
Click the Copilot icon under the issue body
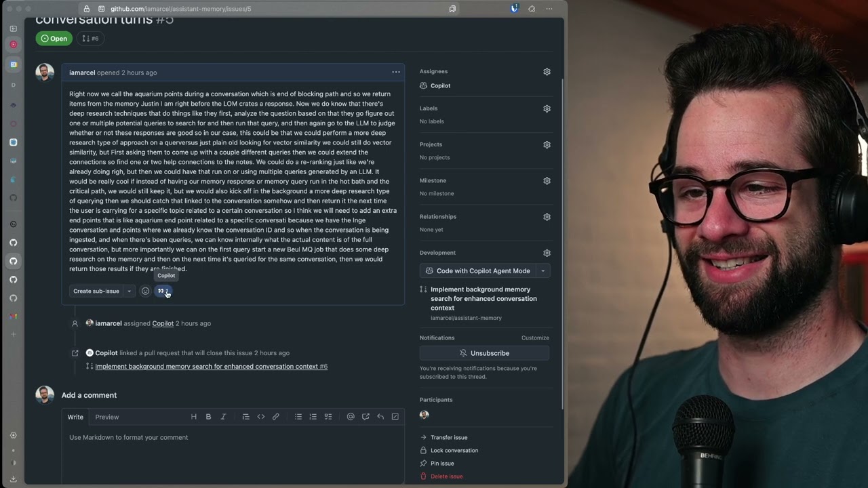point(163,291)
